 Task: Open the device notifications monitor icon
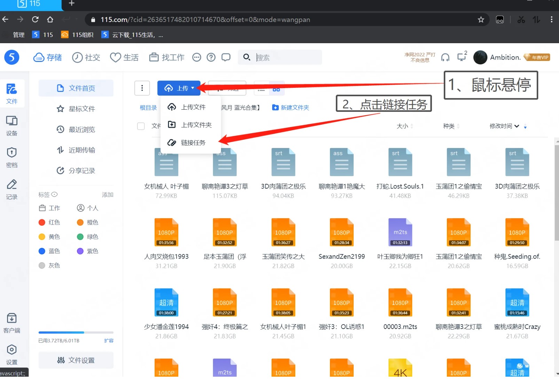point(462,56)
